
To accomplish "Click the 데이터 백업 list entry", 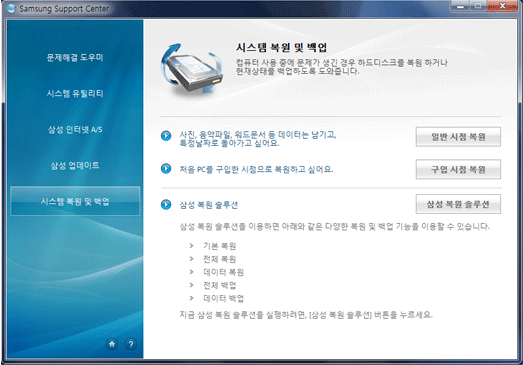I will (223, 298).
